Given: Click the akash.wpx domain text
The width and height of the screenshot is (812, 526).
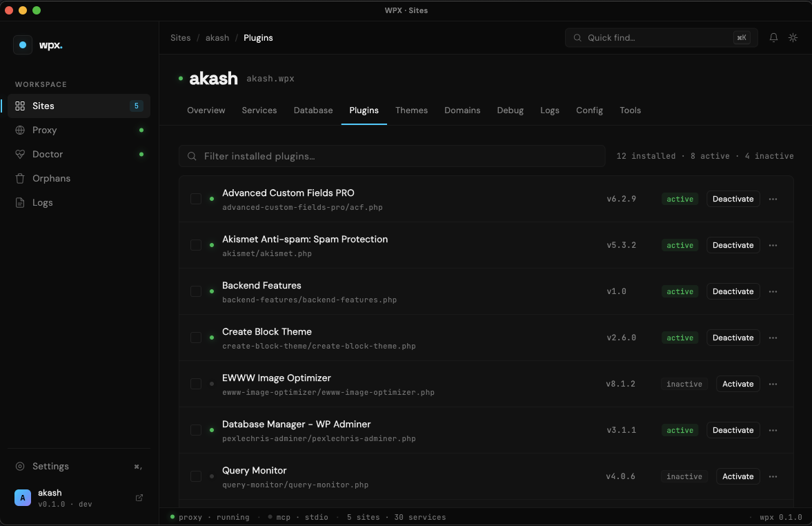Looking at the screenshot, I should click(x=270, y=79).
